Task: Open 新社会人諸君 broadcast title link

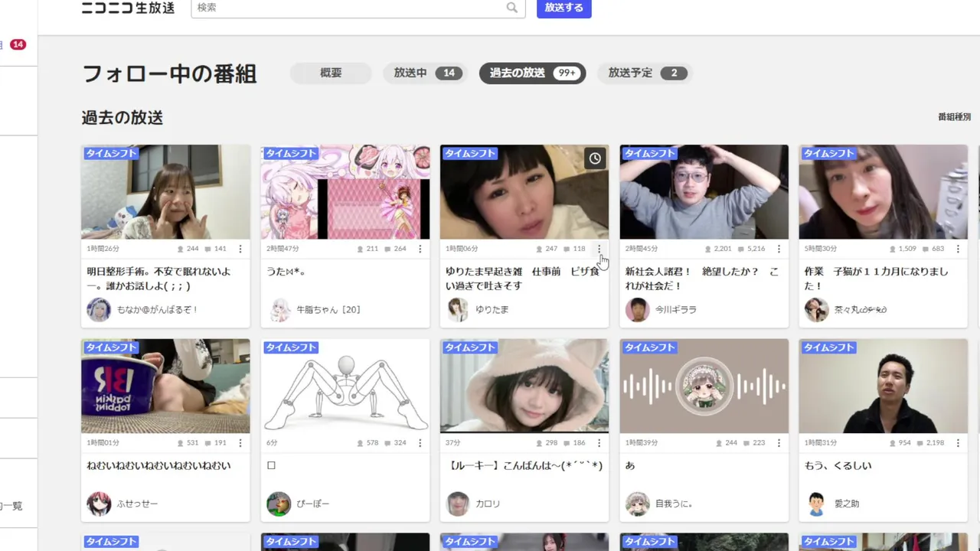Action: click(x=702, y=279)
